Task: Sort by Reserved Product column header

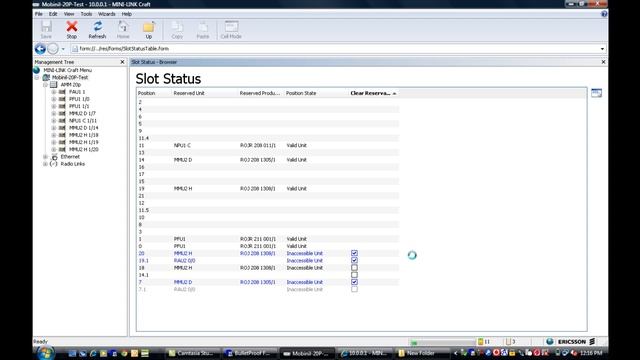Action: tap(260, 93)
